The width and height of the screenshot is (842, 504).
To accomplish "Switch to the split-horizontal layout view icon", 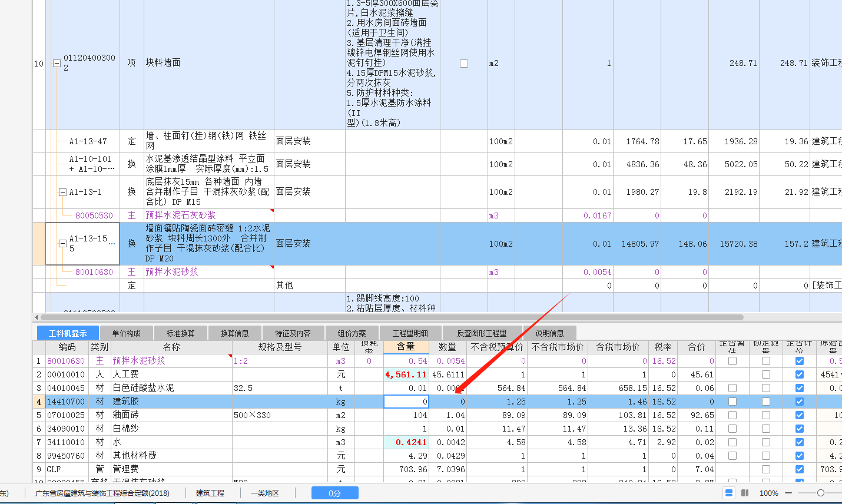I will coord(729,493).
